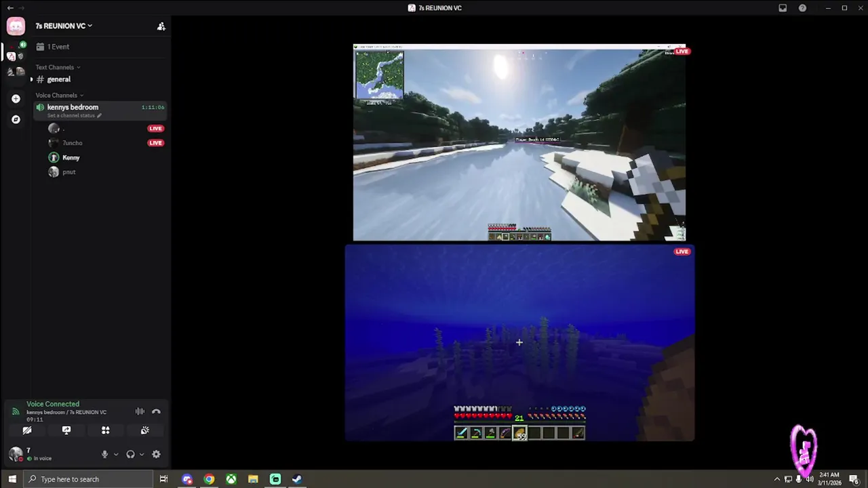The height and width of the screenshot is (488, 868).
Task: Select user pnut in voice list
Action: pyautogui.click(x=68, y=172)
